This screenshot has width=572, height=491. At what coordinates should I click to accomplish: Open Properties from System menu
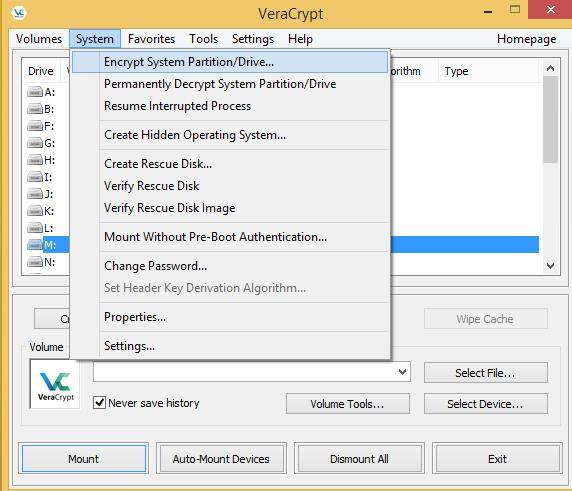pyautogui.click(x=230, y=317)
